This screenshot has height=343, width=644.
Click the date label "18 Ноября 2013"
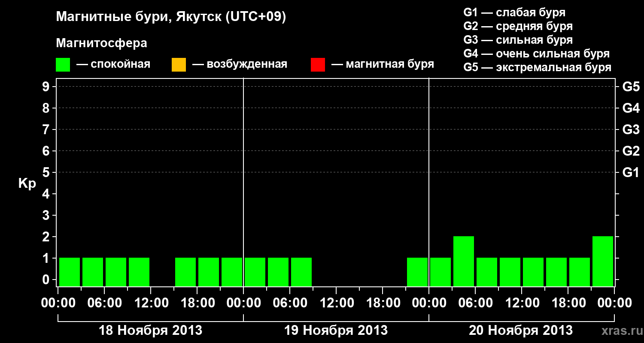[x=151, y=330]
